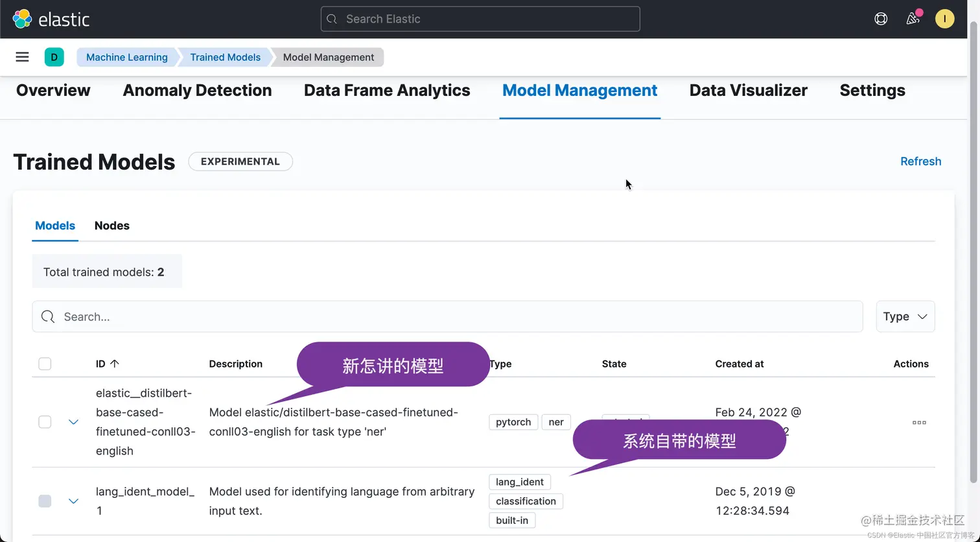980x542 pixels.
Task: Click the green 'D' space avatar
Action: pos(54,57)
